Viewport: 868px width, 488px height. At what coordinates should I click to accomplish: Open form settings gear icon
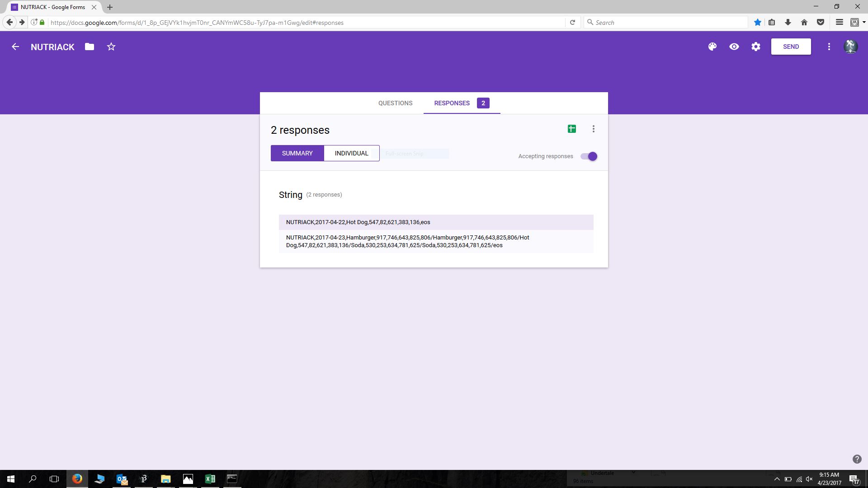coord(756,47)
